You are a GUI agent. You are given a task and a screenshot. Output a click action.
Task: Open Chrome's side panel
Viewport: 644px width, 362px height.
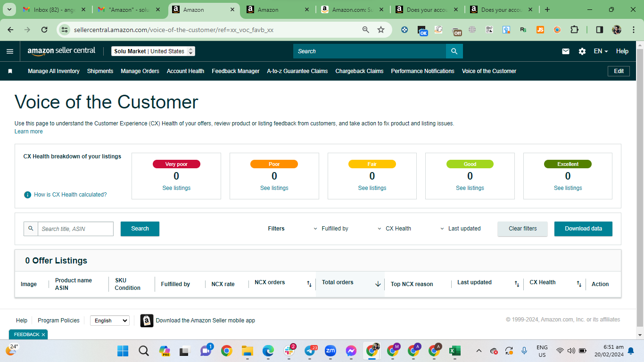click(x=600, y=30)
